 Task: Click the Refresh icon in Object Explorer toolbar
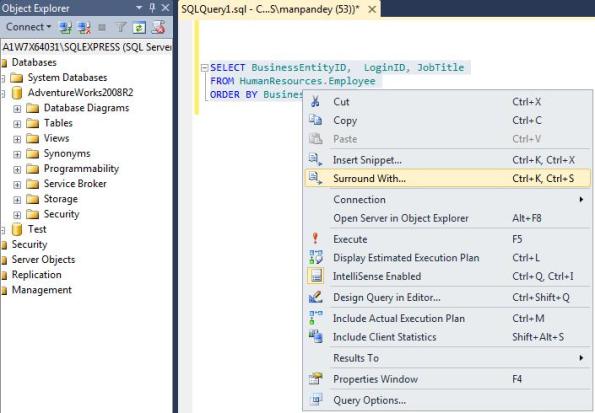[x=139, y=27]
